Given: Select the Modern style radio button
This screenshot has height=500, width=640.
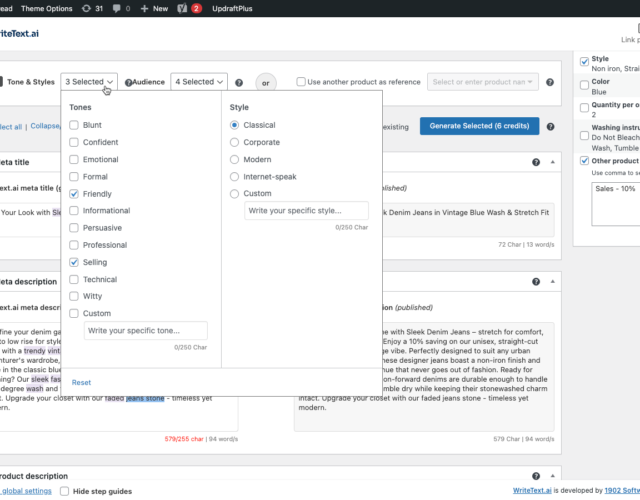Looking at the screenshot, I should point(235,160).
